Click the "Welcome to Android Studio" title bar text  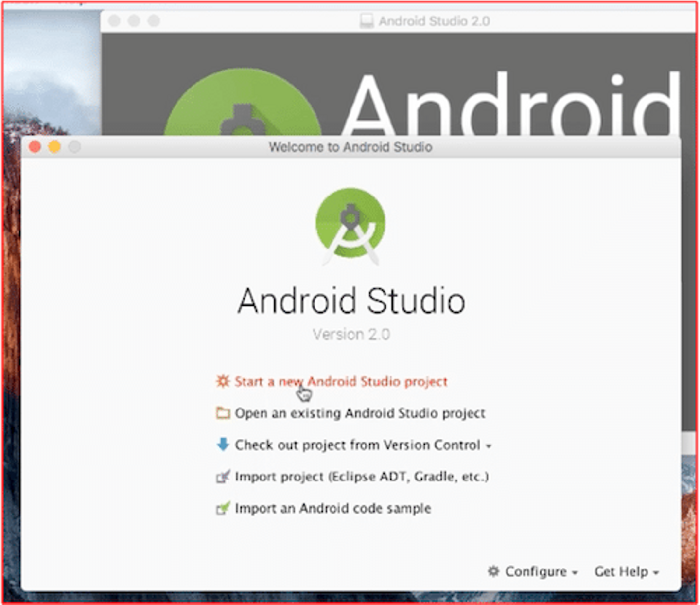(350, 147)
